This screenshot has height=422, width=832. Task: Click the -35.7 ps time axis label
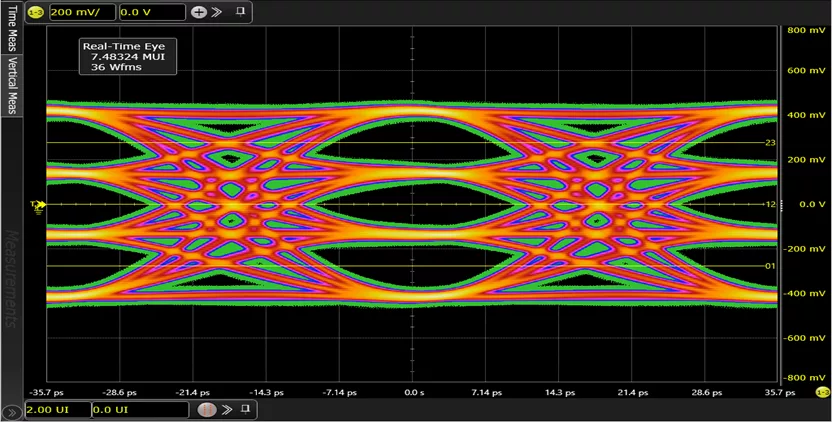[x=47, y=393]
